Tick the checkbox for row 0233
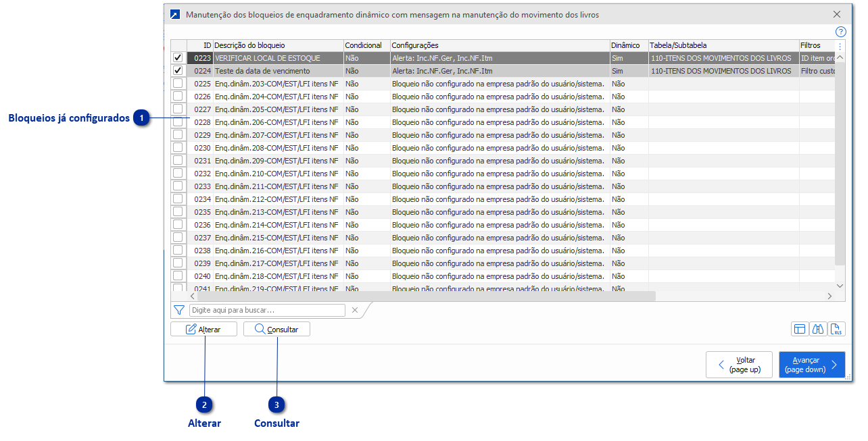 coord(178,186)
